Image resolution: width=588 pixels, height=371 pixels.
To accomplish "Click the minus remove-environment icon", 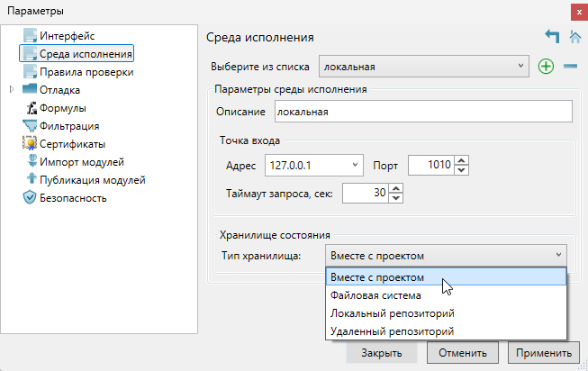I will click(x=570, y=67).
